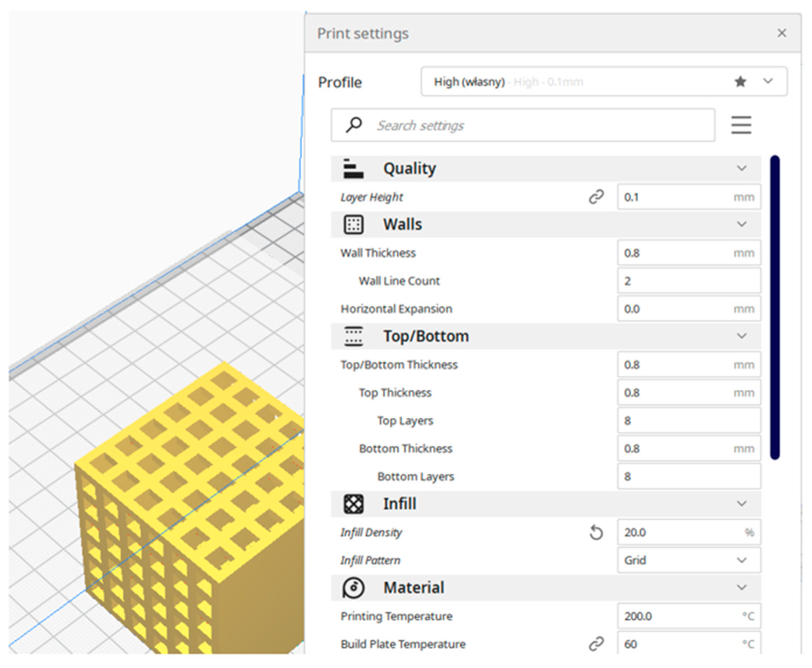This screenshot has width=812, height=668.
Task: Click the Material spool icon
Action: pos(353,588)
